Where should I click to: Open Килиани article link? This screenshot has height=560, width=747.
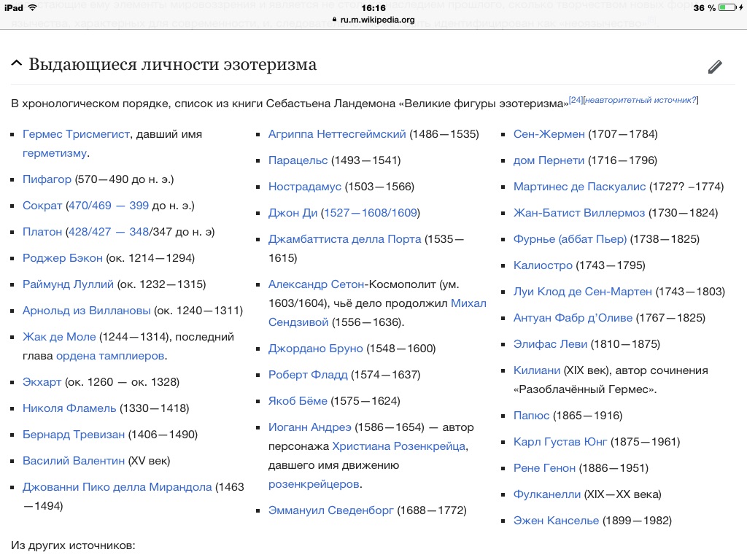click(536, 370)
